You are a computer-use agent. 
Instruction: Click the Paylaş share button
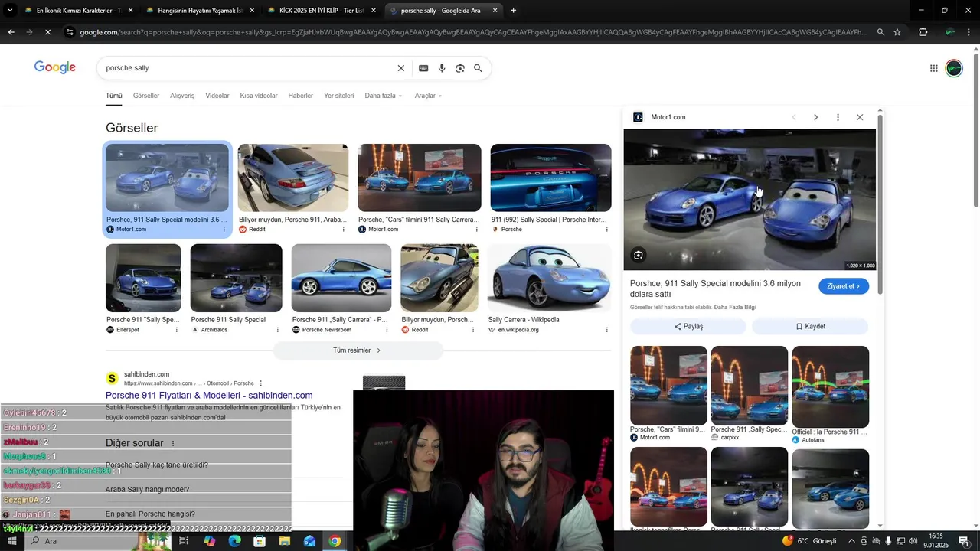click(688, 326)
